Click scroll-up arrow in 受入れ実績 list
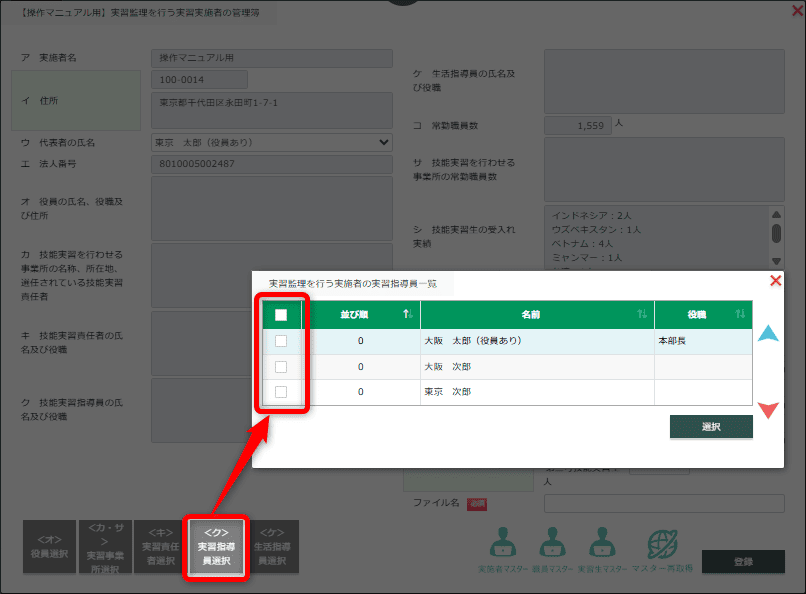Image resolution: width=806 pixels, height=594 pixels. tap(776, 214)
